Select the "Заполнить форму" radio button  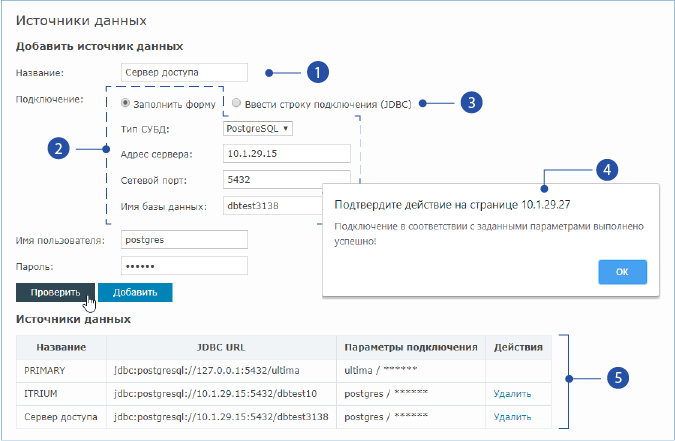point(125,103)
